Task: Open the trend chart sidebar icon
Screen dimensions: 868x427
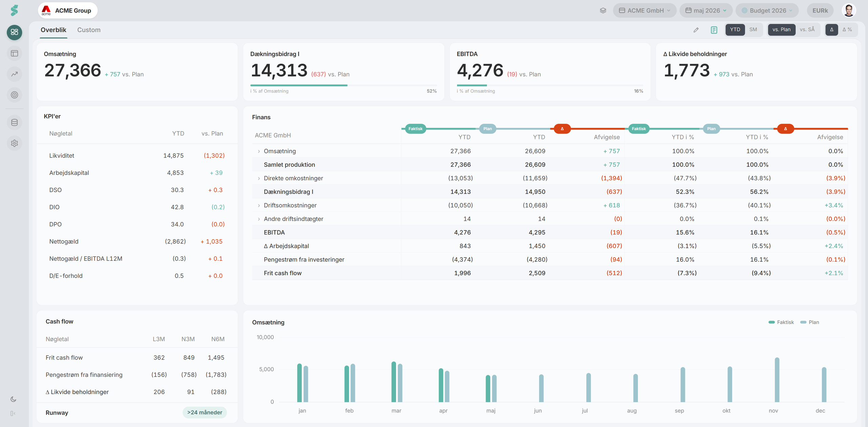Action: pos(14,74)
